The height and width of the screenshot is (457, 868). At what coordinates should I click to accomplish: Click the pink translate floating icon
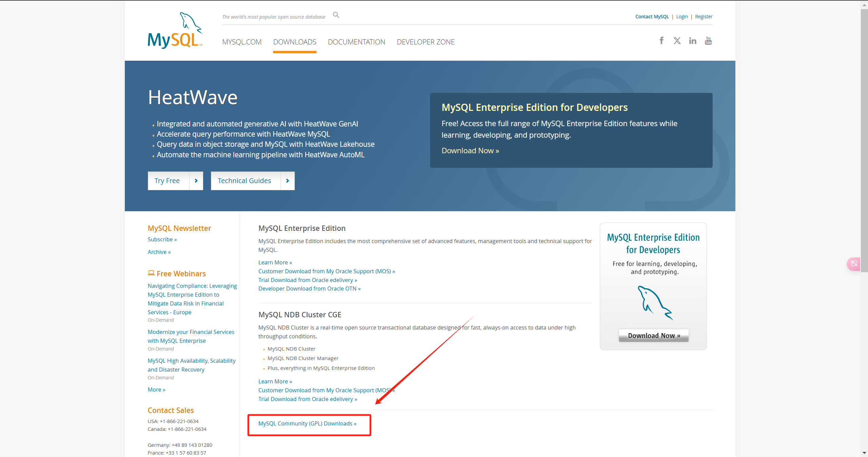[854, 264]
